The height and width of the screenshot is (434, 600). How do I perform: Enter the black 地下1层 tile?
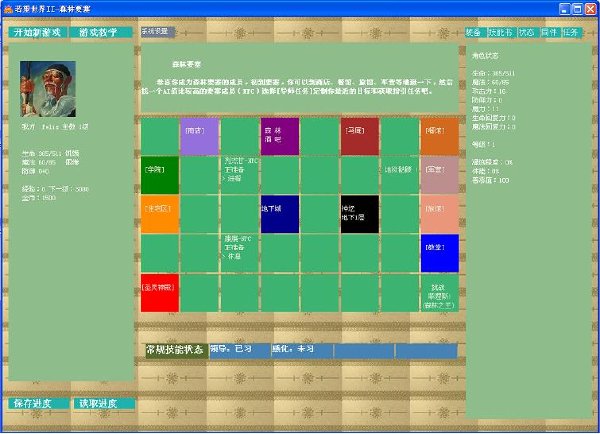click(x=360, y=214)
